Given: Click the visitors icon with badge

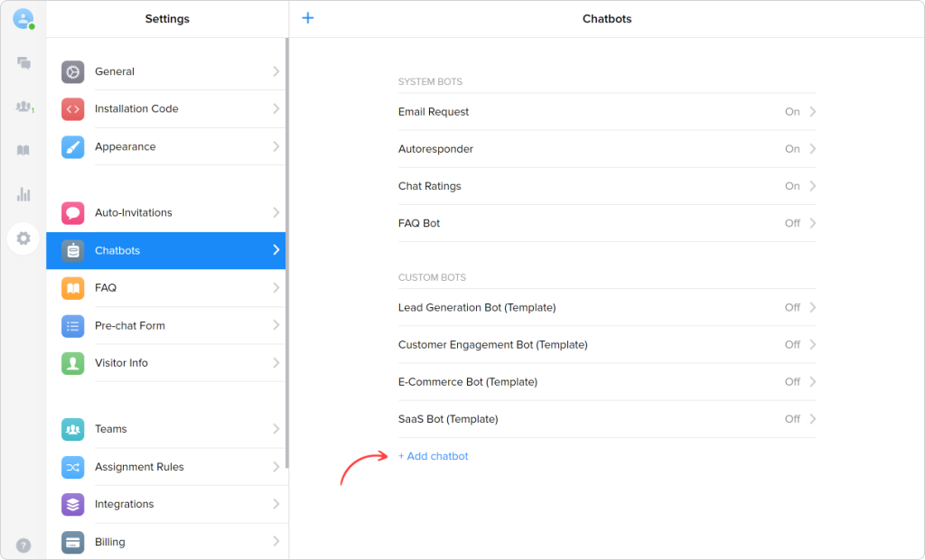Looking at the screenshot, I should [23, 107].
